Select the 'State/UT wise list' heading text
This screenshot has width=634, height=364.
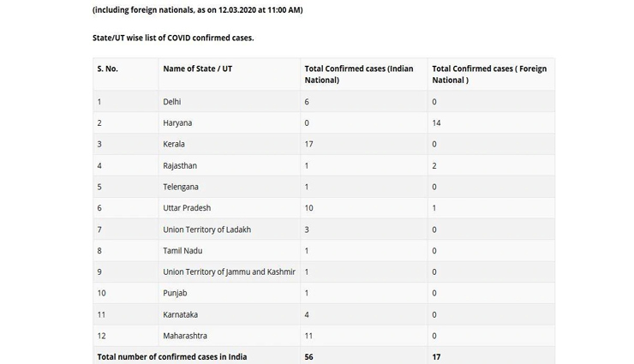click(x=173, y=38)
